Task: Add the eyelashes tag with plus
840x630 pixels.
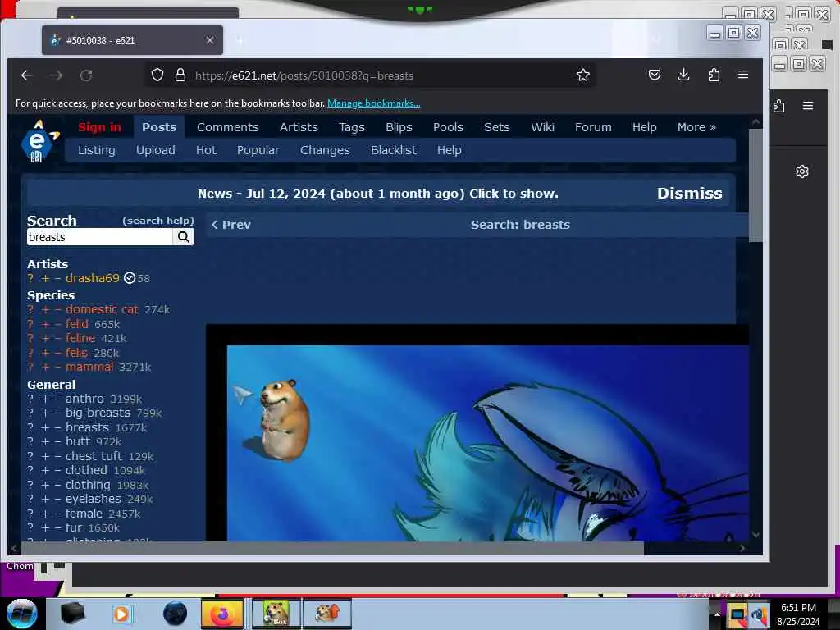Action: (x=46, y=500)
